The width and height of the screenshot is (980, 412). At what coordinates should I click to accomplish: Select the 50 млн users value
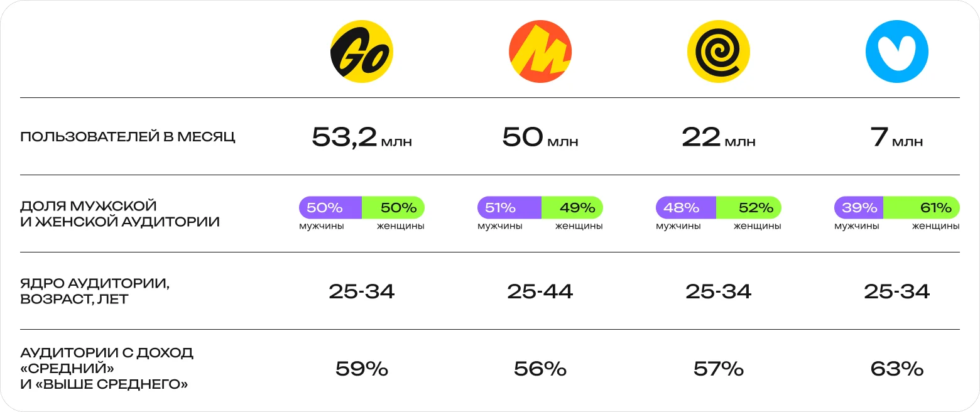(x=540, y=137)
